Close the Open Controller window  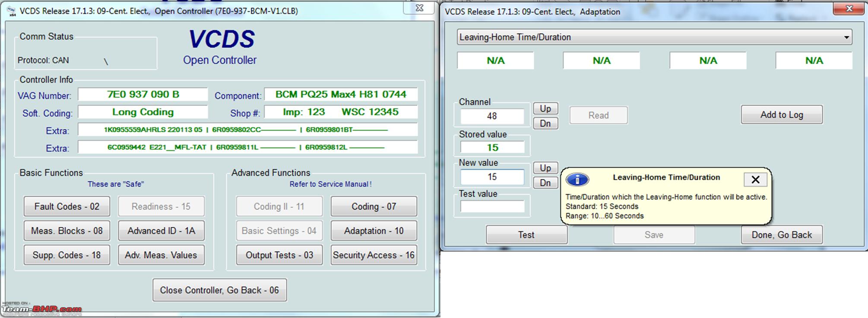tap(419, 8)
